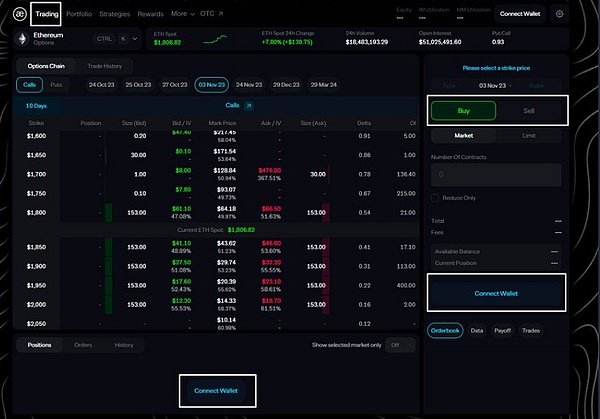Switch option type to Puts
The width and height of the screenshot is (600, 419).
pyautogui.click(x=56, y=85)
